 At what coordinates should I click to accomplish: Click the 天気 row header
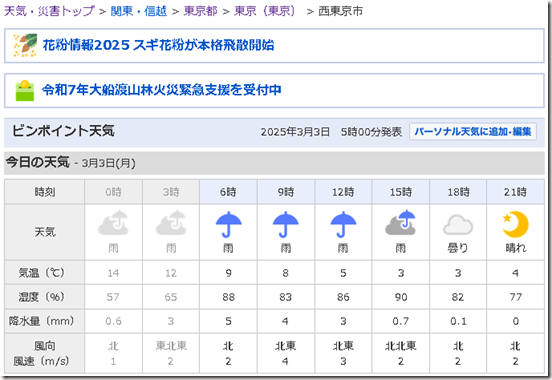[45, 232]
